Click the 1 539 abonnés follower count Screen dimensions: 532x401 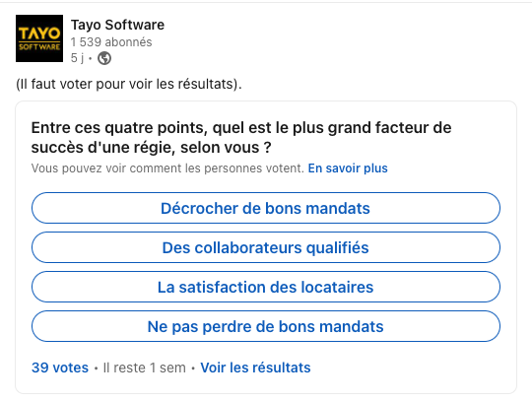pos(111,42)
